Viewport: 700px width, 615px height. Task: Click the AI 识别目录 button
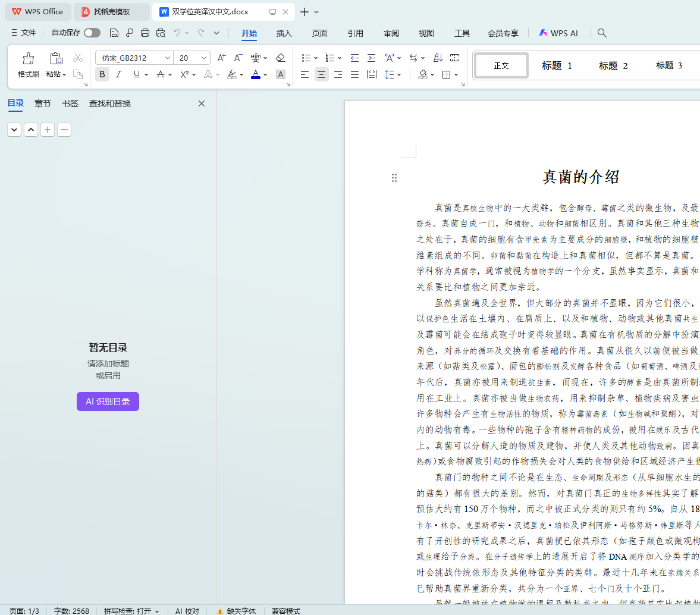click(x=108, y=401)
